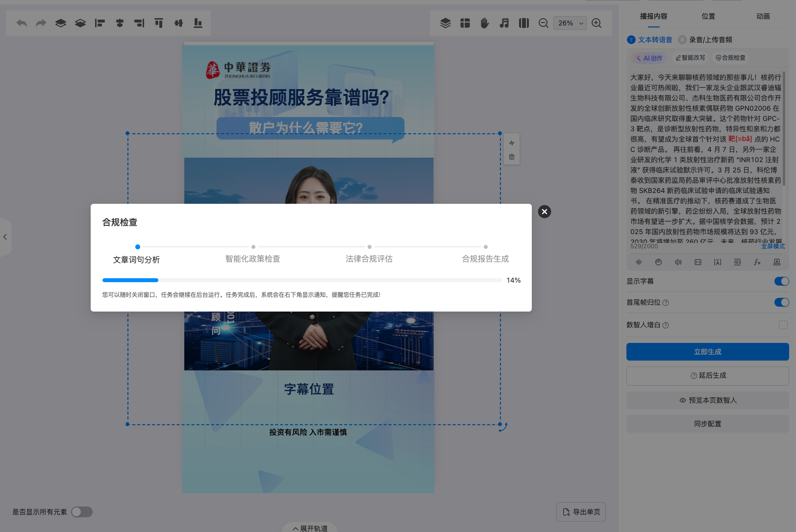Expand the 展开轨道 track panel
Image resolution: width=796 pixels, height=532 pixels.
pos(310,528)
